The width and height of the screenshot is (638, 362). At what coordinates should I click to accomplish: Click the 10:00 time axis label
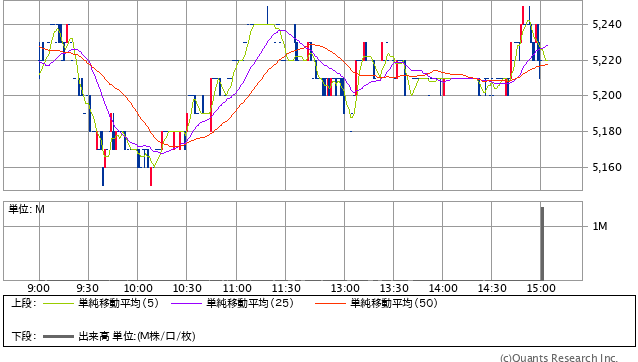click(x=138, y=288)
